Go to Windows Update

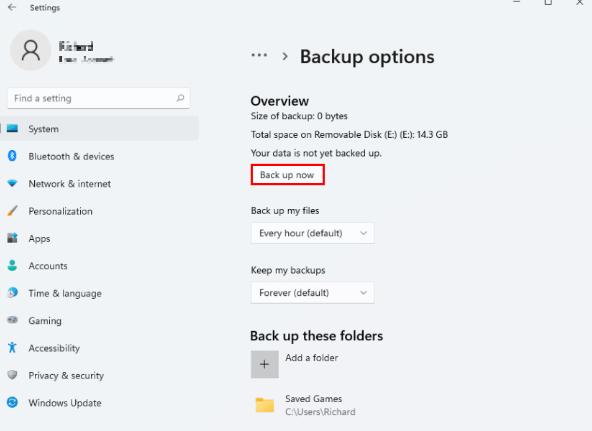point(99,403)
